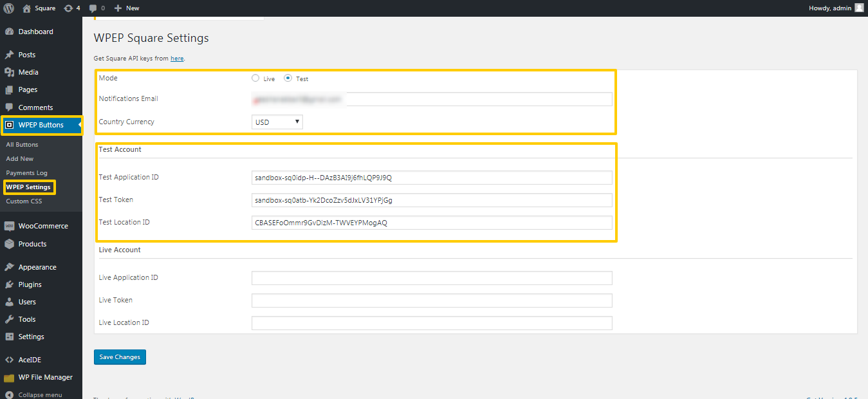868x399 pixels.
Task: Click the Users person icon
Action: 10,302
